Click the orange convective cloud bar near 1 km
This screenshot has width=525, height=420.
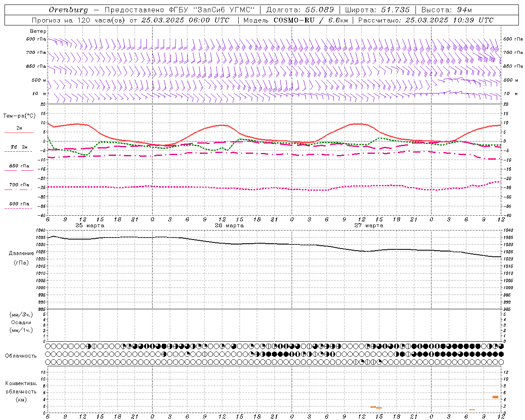(472, 410)
